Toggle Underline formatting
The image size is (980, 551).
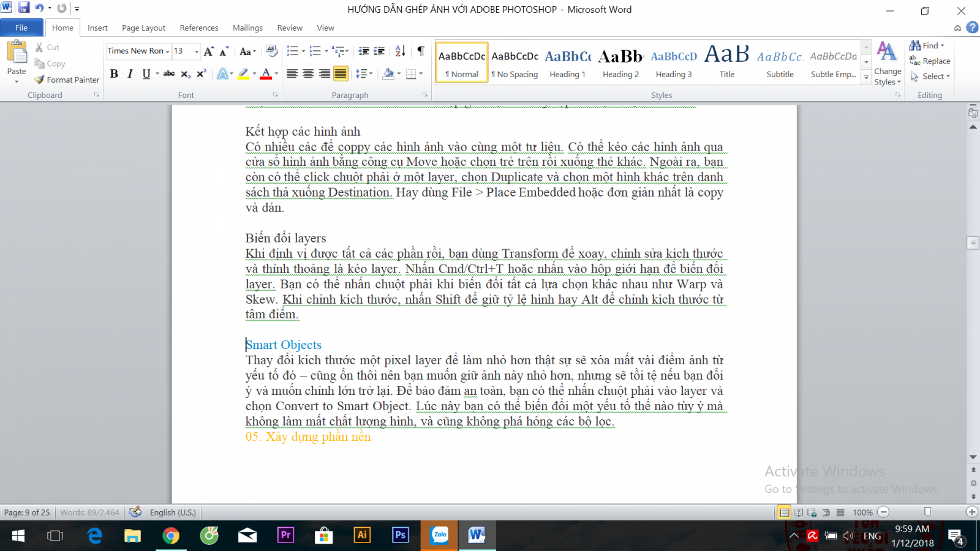pos(146,73)
